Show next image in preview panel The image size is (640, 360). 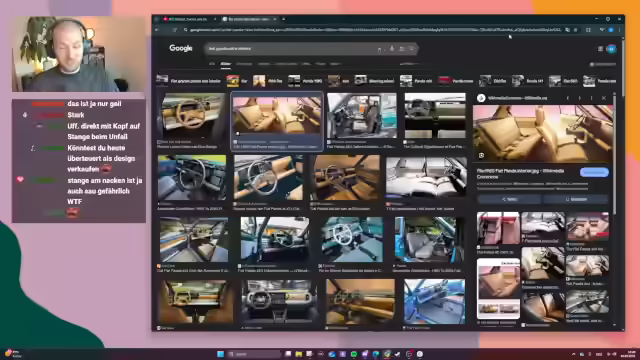click(580, 98)
